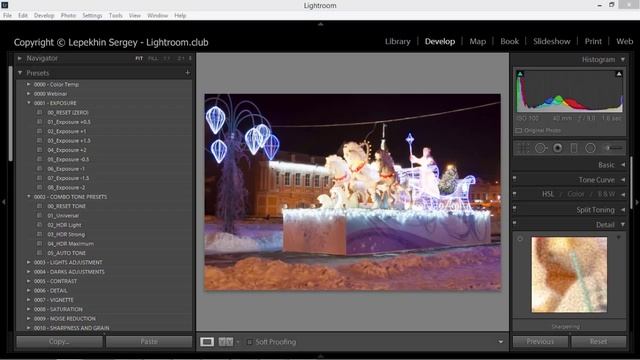Collapse the Histogram panel triangle
640x360 pixels.
point(623,60)
